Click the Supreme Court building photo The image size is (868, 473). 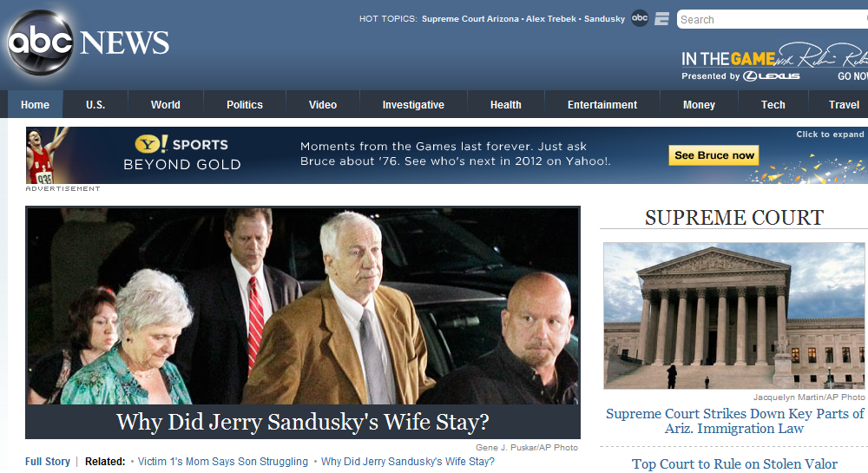pos(734,316)
